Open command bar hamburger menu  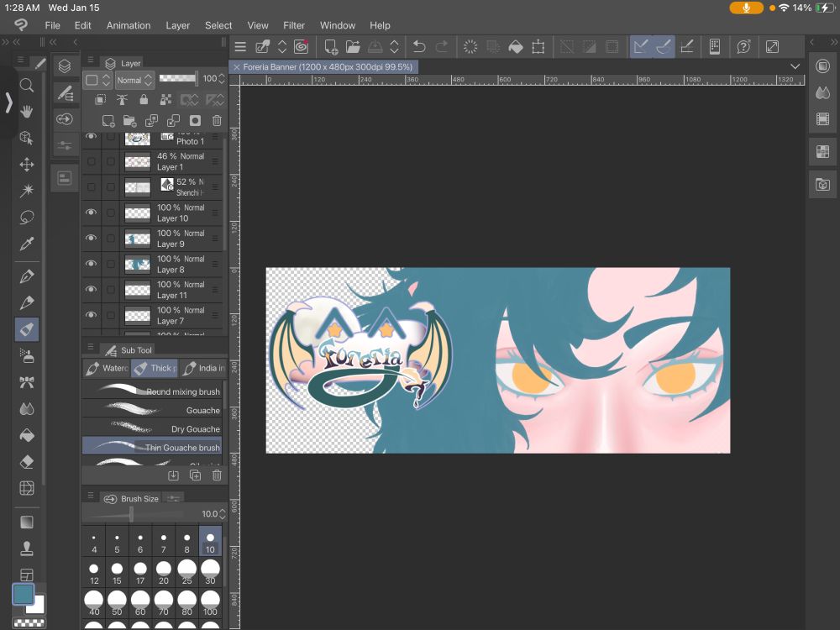(x=240, y=46)
